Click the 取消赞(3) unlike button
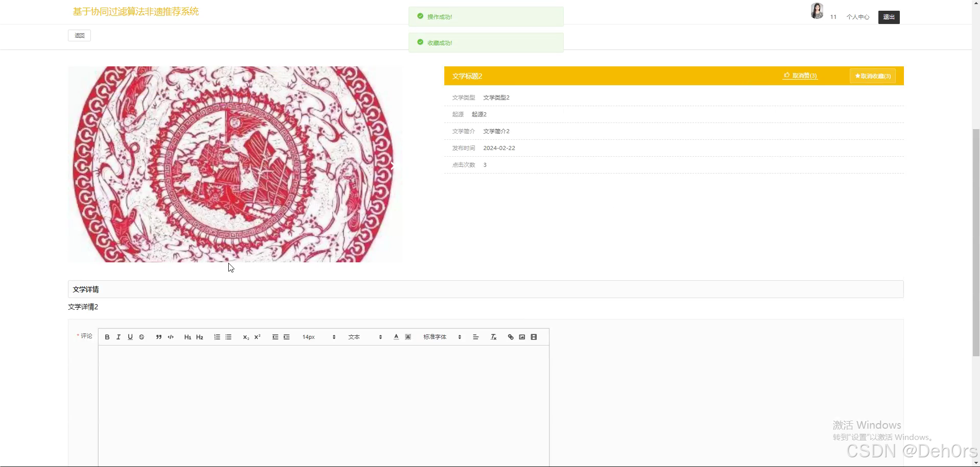980x467 pixels. tap(800, 76)
